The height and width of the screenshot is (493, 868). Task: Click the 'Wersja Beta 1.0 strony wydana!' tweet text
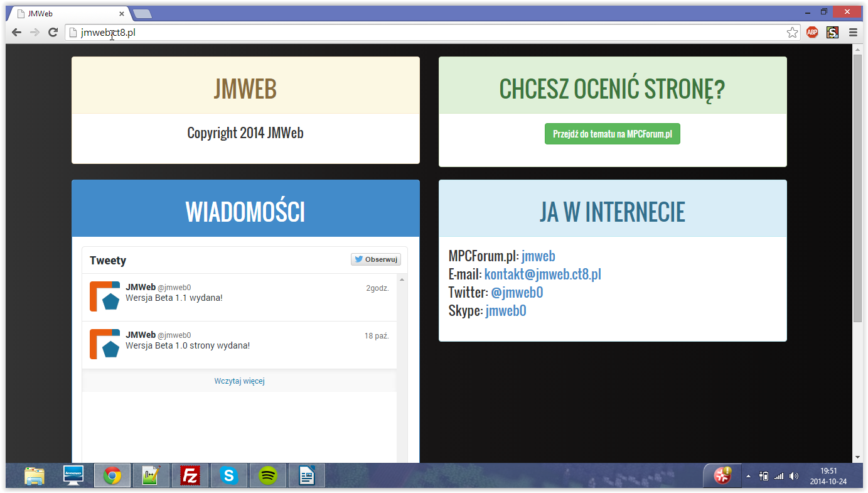[x=188, y=345]
